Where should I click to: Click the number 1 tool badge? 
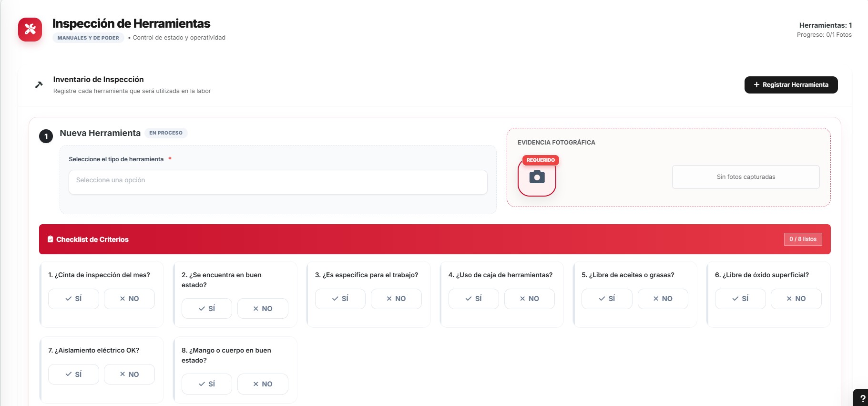[x=46, y=136]
